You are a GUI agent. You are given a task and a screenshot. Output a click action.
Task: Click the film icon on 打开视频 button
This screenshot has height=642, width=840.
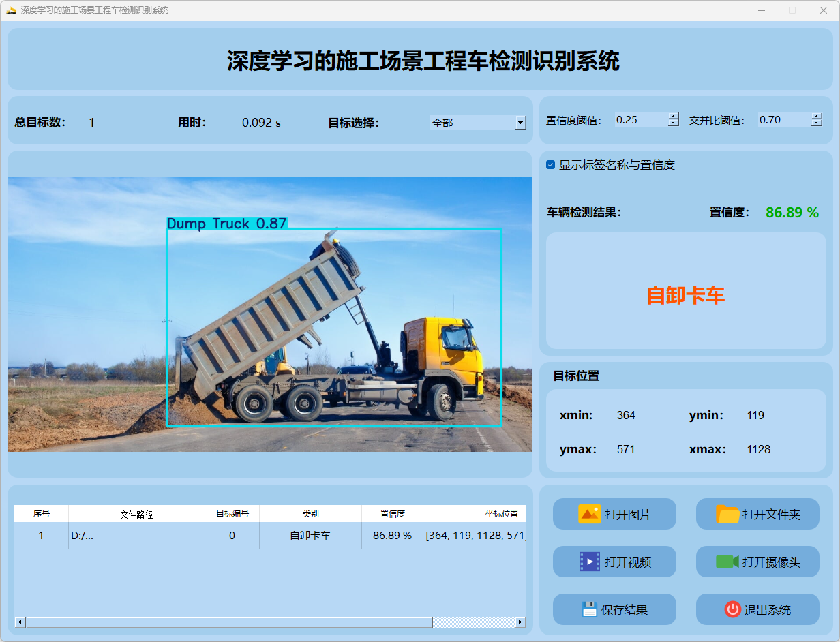[x=589, y=562]
